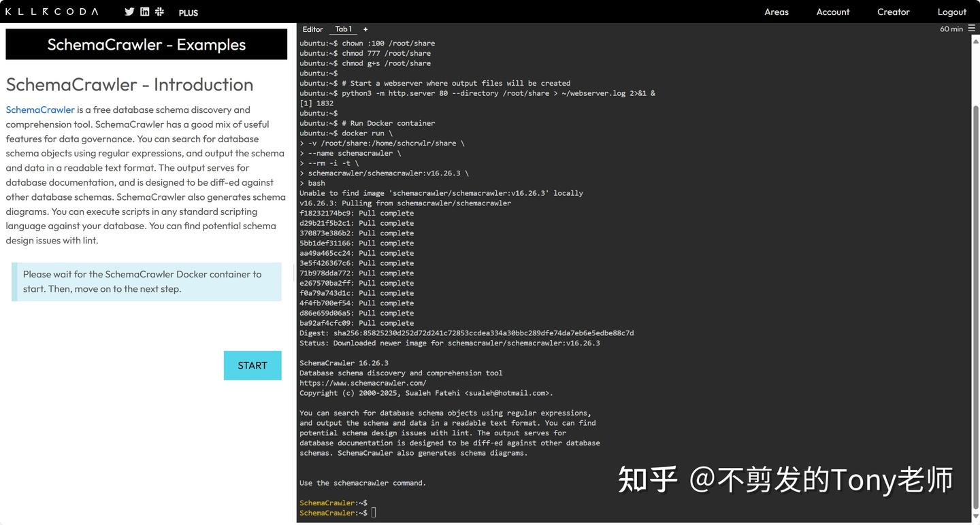Image resolution: width=980 pixels, height=525 pixels.
Task: Go to the Creator section
Action: point(893,12)
